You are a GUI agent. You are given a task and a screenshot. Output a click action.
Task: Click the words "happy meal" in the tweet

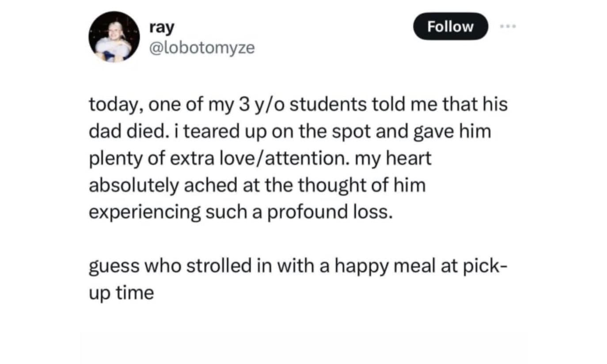click(x=372, y=266)
